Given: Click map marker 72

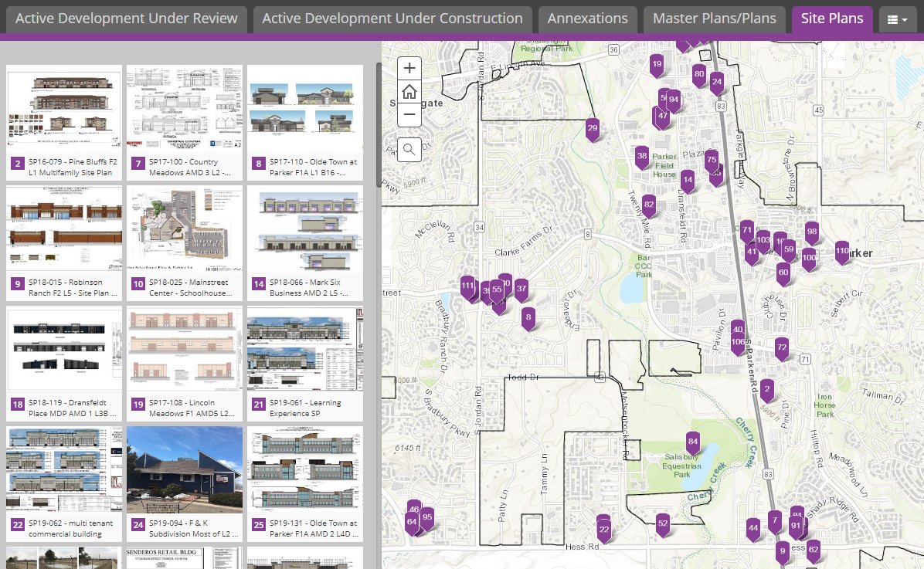Looking at the screenshot, I should pos(781,349).
